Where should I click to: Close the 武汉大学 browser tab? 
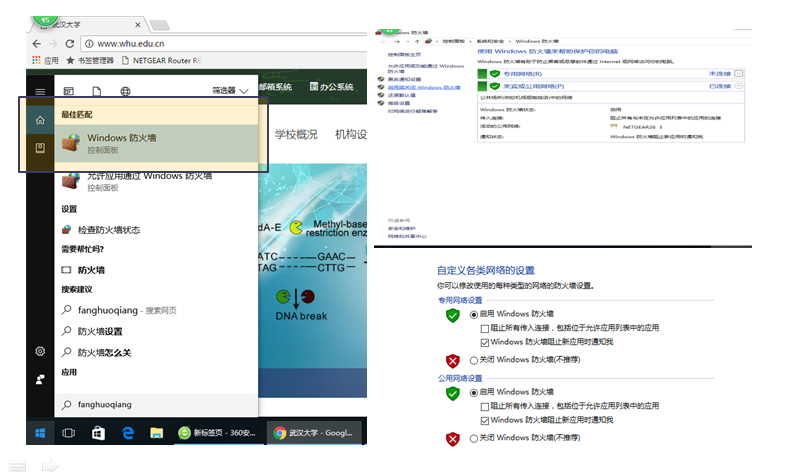[x=138, y=25]
